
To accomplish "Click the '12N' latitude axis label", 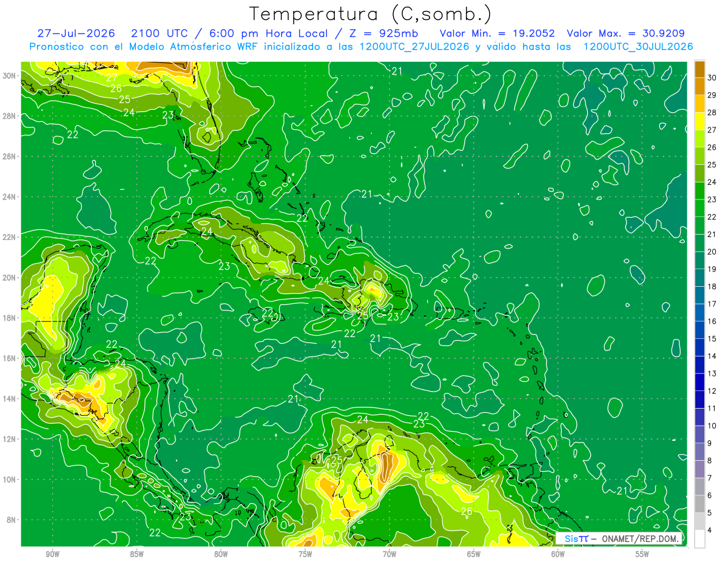I will (10, 439).
